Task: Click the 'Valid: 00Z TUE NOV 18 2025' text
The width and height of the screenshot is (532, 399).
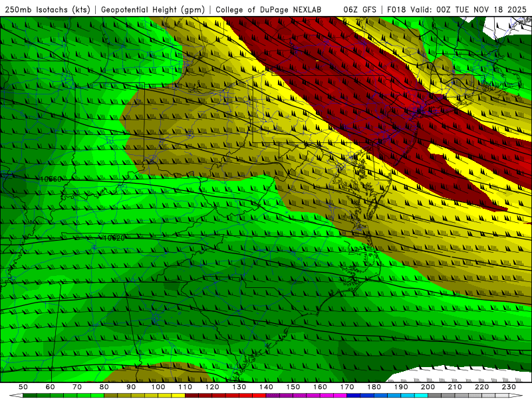Action: pos(468,9)
